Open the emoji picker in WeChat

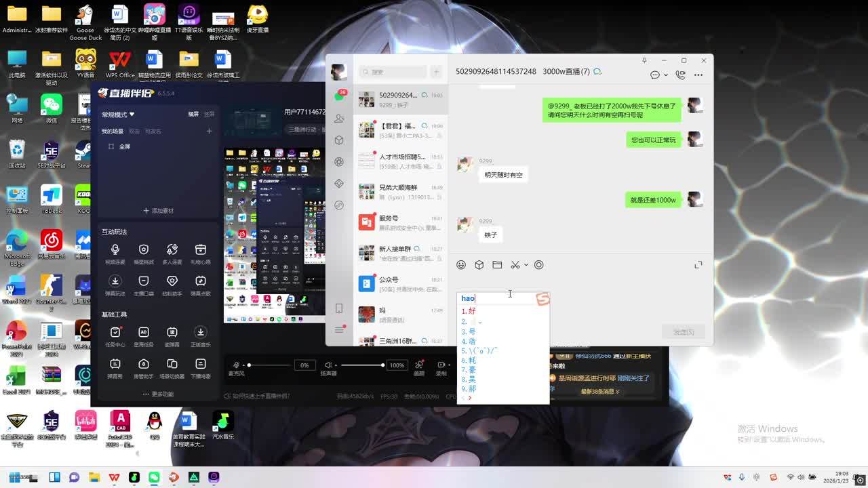pos(461,265)
